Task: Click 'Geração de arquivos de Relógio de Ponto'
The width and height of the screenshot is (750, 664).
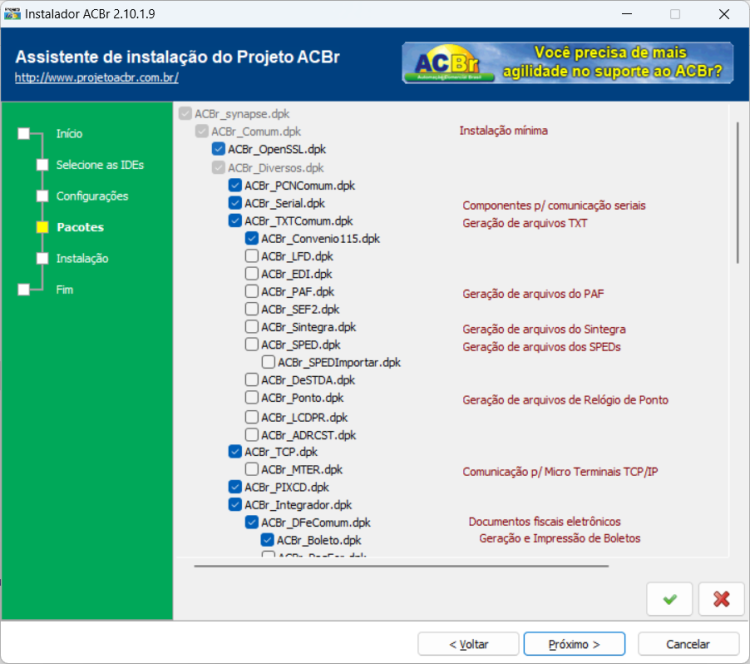Action: (x=565, y=400)
